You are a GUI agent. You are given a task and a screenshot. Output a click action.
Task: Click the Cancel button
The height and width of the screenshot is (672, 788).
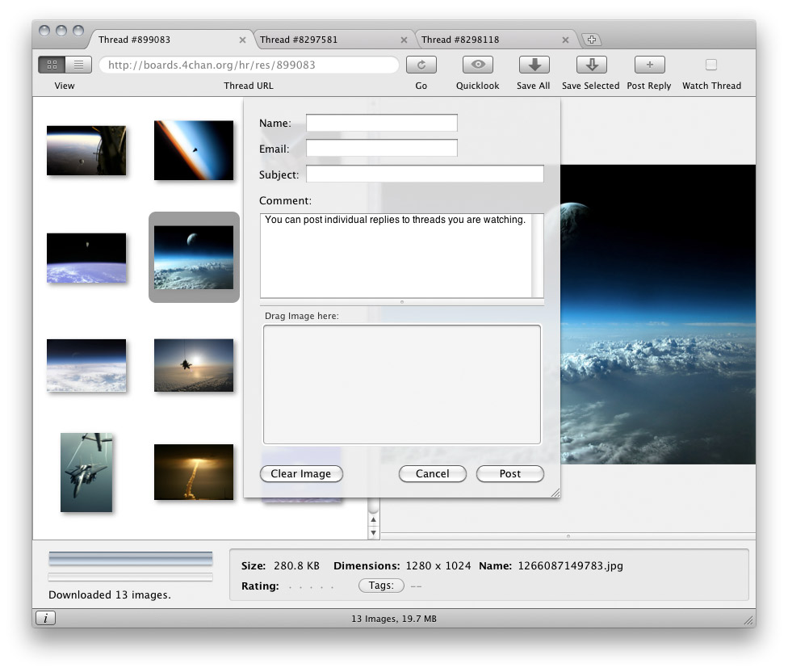click(432, 473)
